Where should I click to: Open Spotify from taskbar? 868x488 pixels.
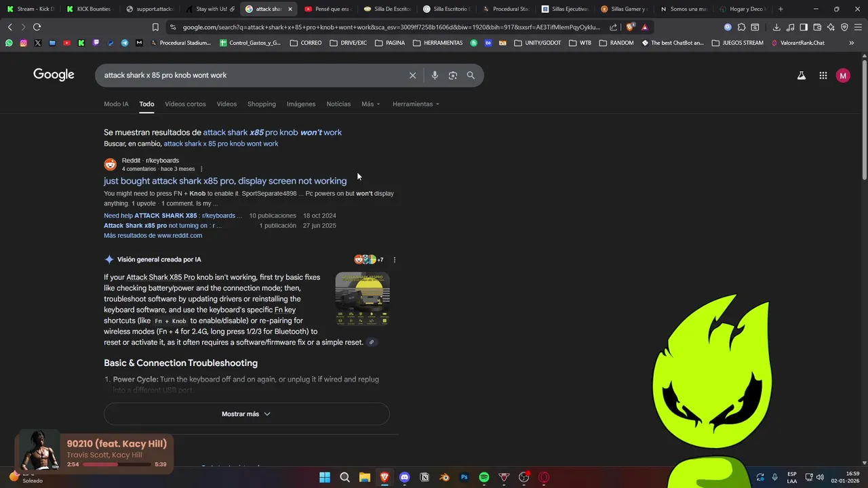484,477
